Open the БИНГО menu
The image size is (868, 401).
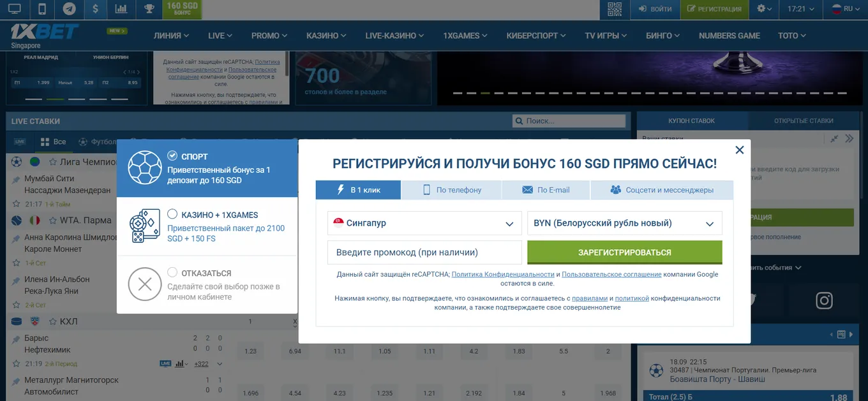pos(662,36)
